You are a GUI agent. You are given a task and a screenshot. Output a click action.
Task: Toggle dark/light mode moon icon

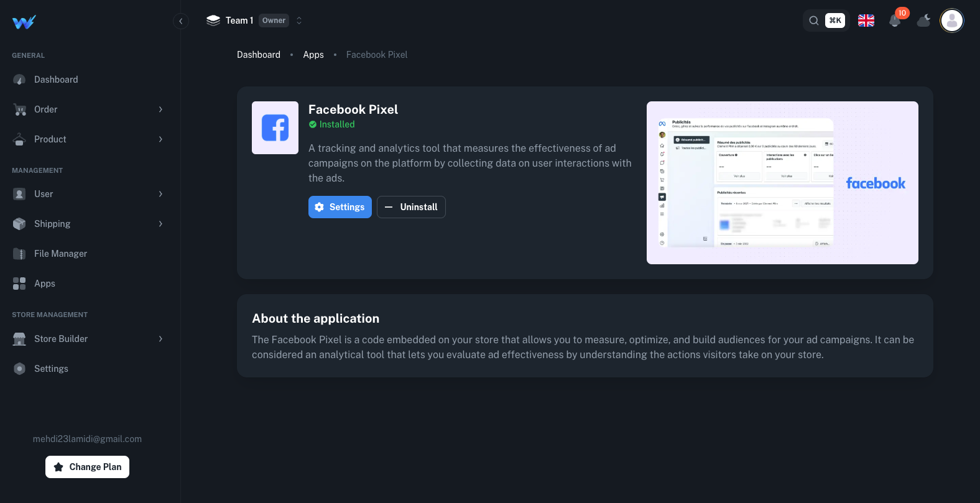tap(924, 21)
